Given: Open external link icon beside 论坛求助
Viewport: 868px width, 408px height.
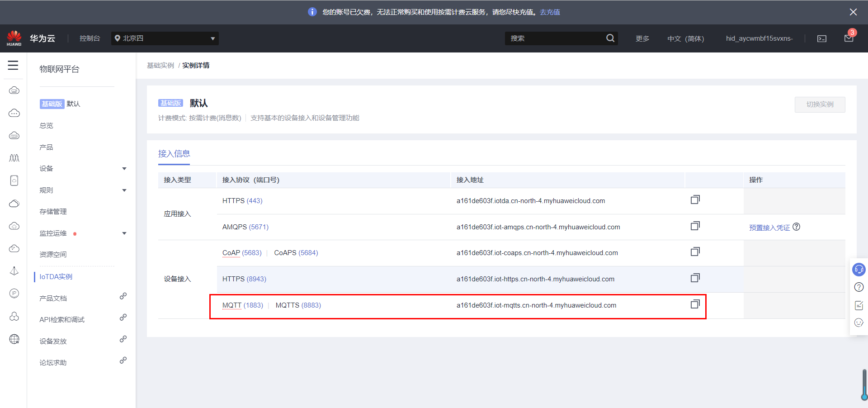Looking at the screenshot, I should [123, 361].
